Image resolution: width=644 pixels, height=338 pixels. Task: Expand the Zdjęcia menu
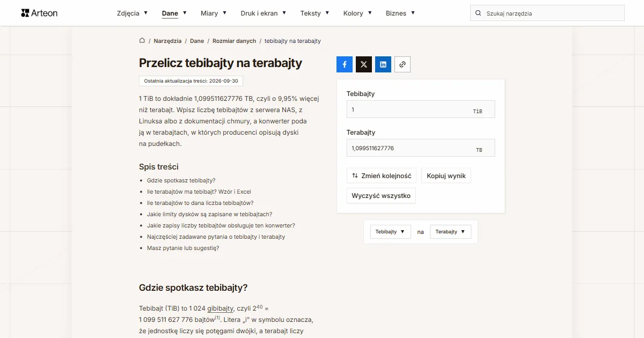coord(131,13)
